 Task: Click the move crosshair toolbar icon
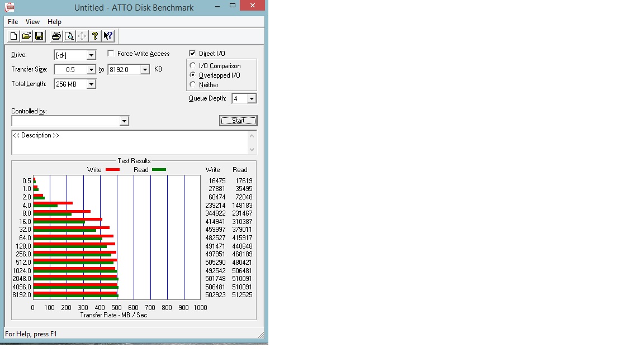(x=82, y=36)
